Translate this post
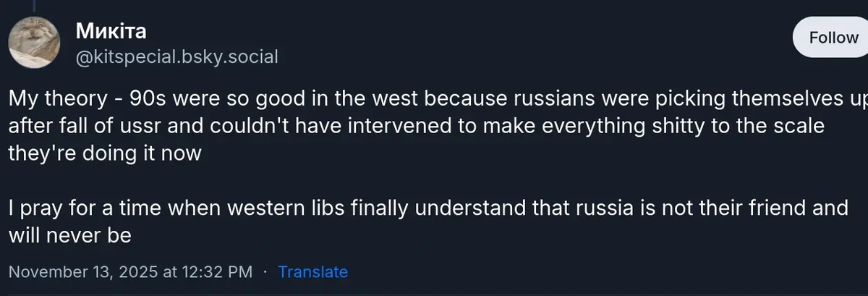 click(x=312, y=272)
